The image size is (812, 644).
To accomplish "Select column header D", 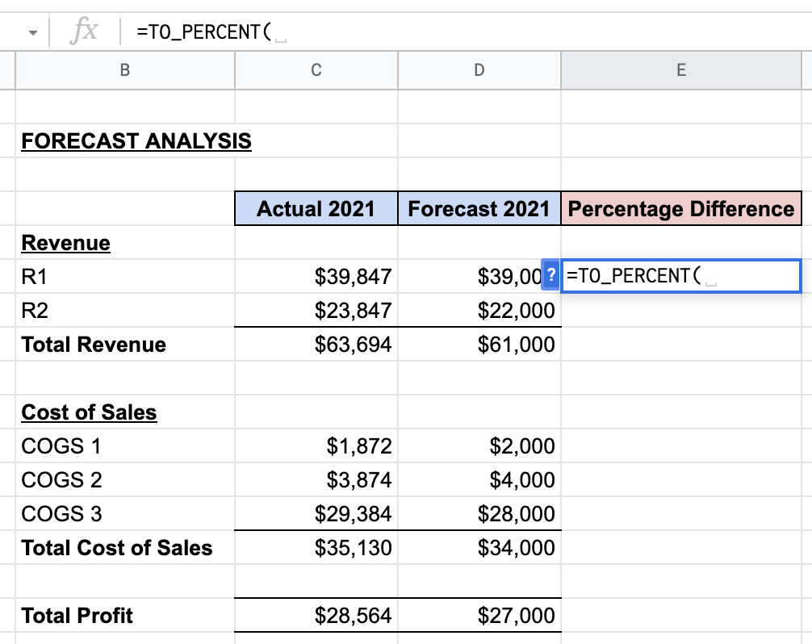I will click(x=479, y=70).
